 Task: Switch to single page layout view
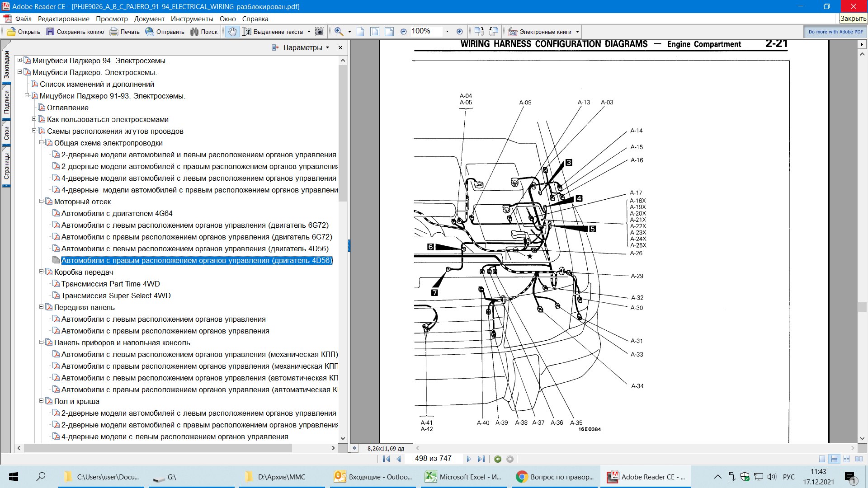822,459
